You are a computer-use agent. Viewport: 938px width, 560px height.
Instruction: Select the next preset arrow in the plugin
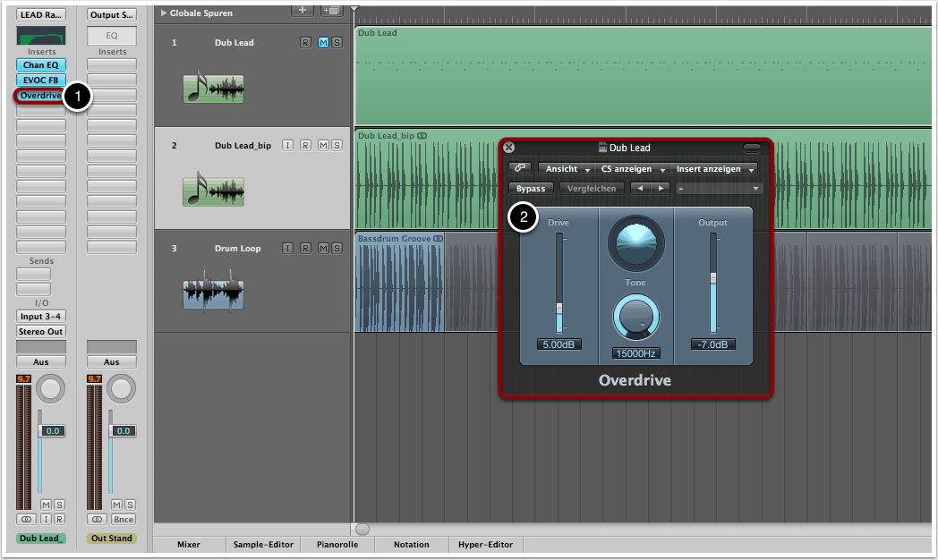661,189
